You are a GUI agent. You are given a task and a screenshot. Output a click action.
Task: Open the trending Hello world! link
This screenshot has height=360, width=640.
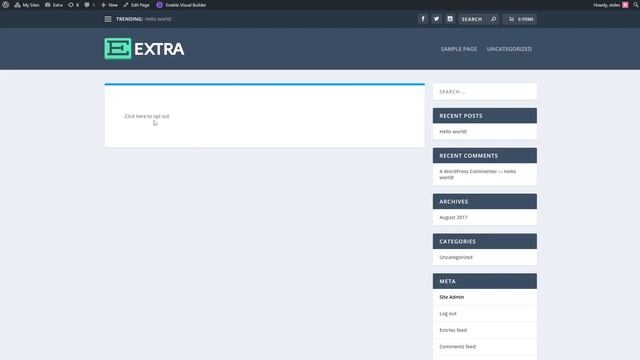158,19
